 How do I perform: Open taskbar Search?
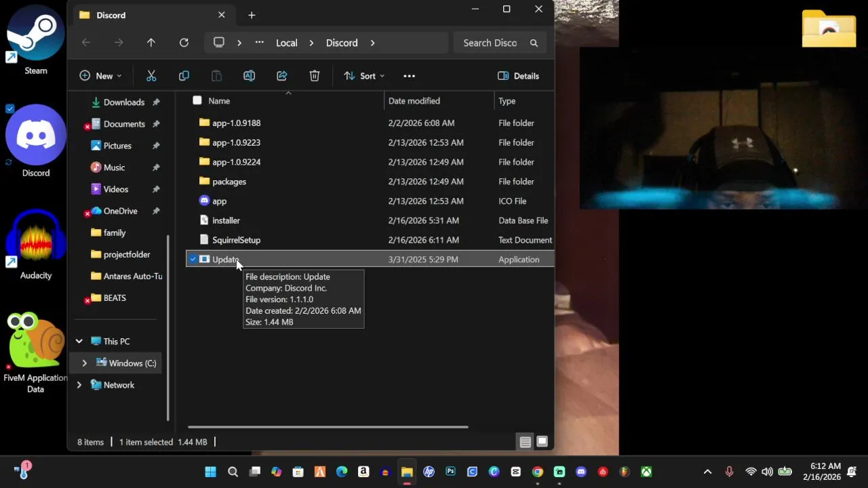233,472
